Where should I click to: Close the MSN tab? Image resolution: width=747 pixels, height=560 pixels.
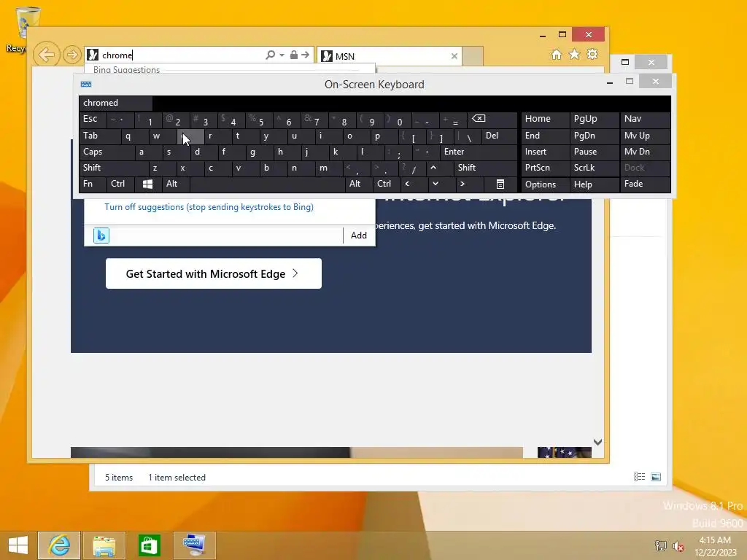tap(454, 56)
